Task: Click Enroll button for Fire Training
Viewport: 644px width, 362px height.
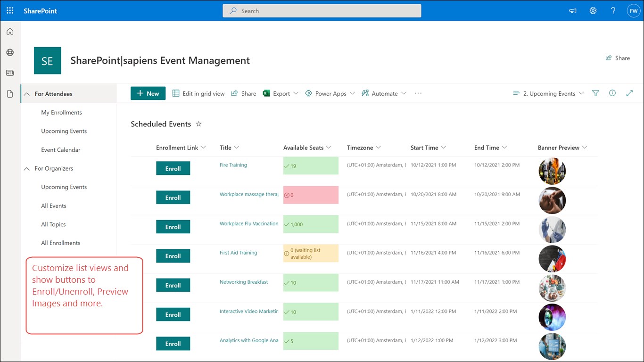Action: click(173, 168)
